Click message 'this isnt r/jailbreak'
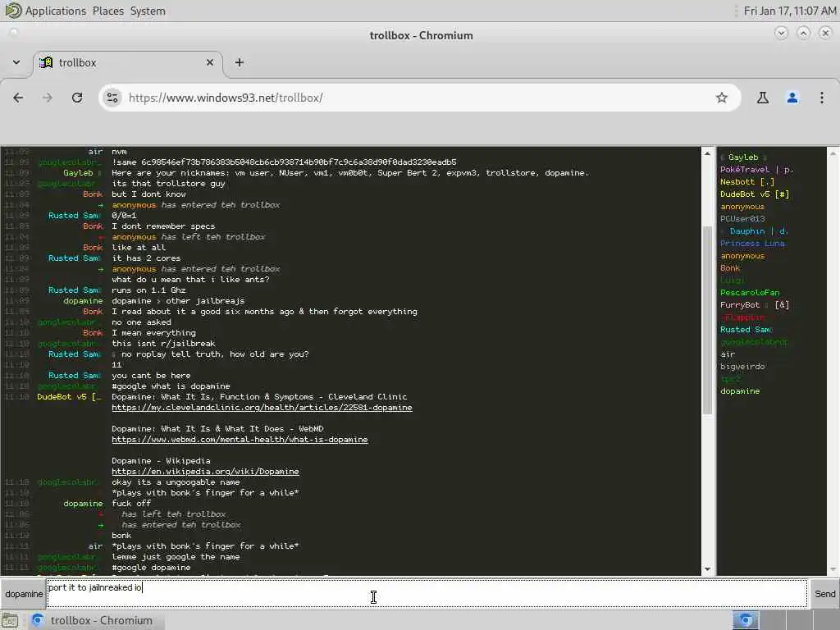 coord(163,344)
